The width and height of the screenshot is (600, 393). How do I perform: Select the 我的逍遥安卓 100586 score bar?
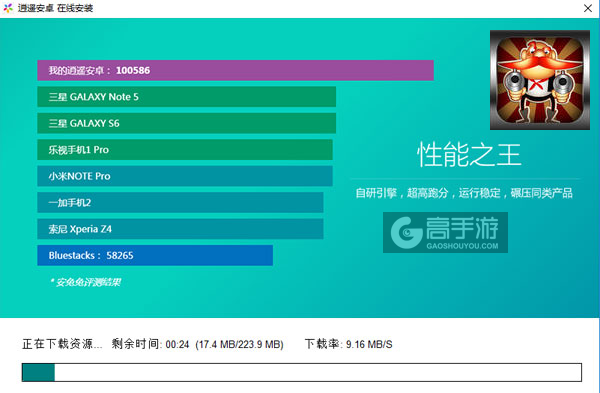[x=235, y=70]
